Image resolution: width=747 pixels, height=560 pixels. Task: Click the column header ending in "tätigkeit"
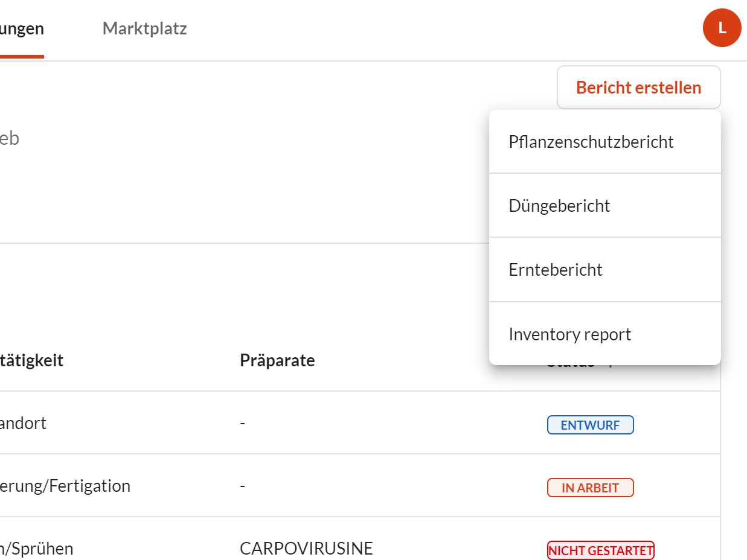click(x=31, y=361)
